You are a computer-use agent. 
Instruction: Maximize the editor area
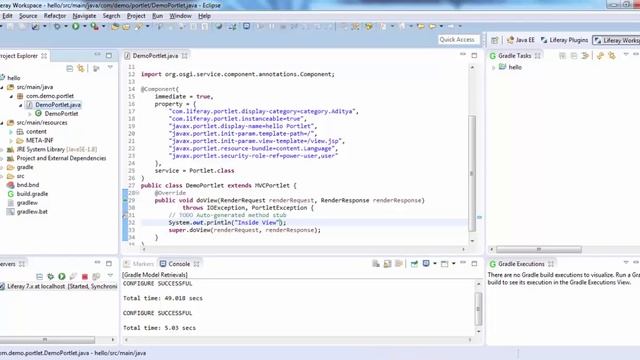point(474,55)
